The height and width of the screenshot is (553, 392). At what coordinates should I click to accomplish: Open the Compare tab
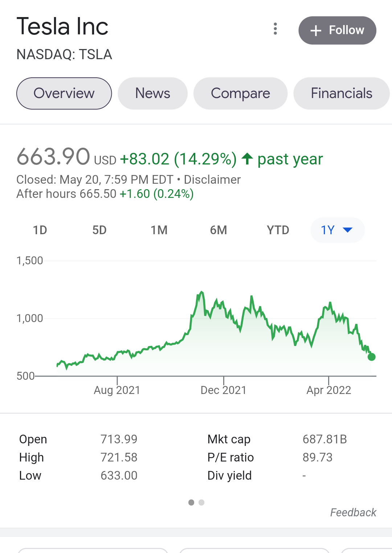coord(240,93)
